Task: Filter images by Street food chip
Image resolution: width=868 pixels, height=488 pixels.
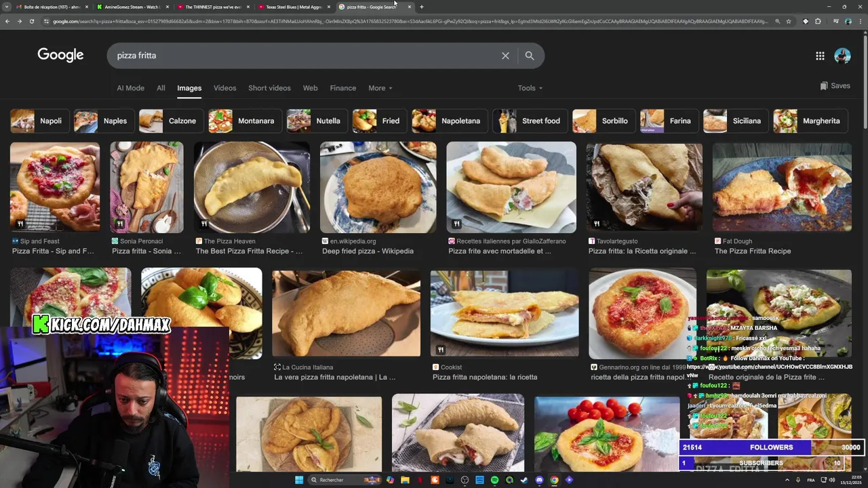Action: click(530, 121)
